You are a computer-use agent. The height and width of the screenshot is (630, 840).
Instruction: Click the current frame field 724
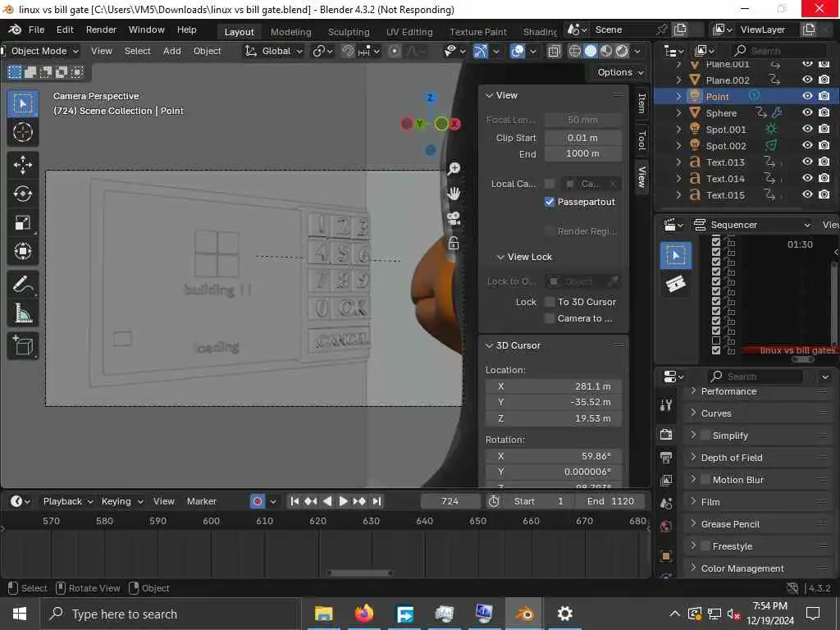point(450,501)
